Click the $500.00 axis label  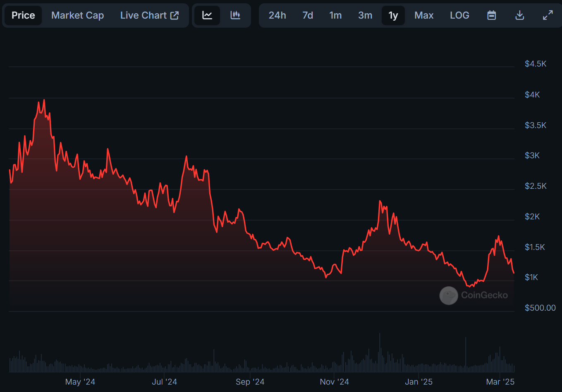pyautogui.click(x=540, y=308)
